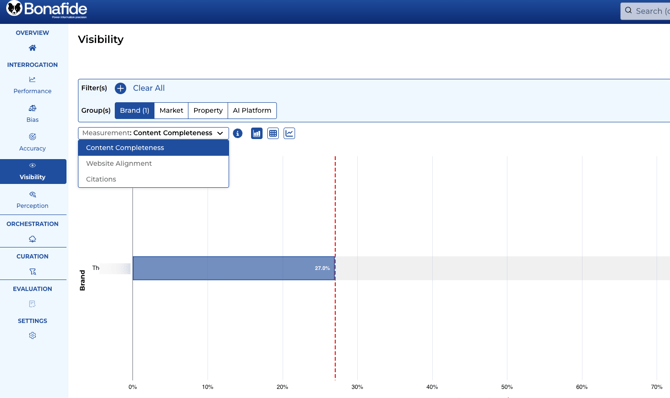Screen dimensions: 670x398
Task: Click the Bias label in sidebar
Action: [32, 120]
